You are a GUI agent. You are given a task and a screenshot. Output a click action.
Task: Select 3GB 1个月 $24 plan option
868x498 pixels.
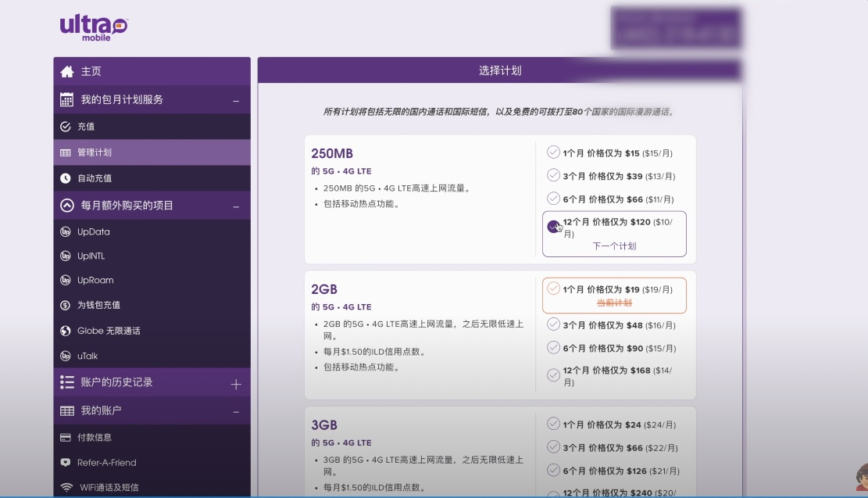pos(554,424)
